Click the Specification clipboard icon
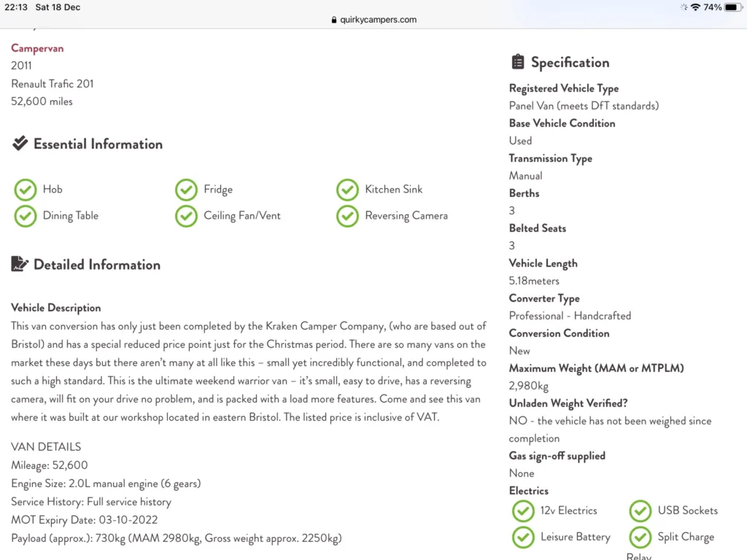The image size is (747, 560). pos(518,62)
